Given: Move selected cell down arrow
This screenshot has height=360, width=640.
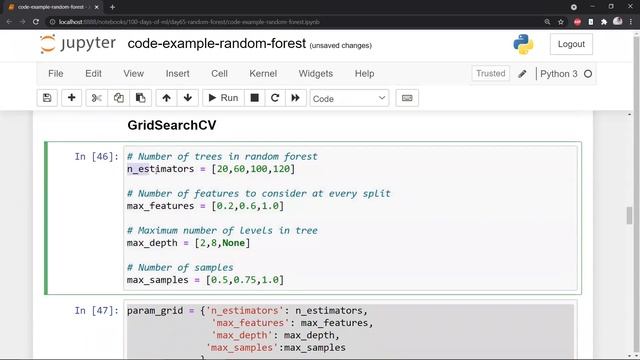Looking at the screenshot, I should tap(188, 98).
